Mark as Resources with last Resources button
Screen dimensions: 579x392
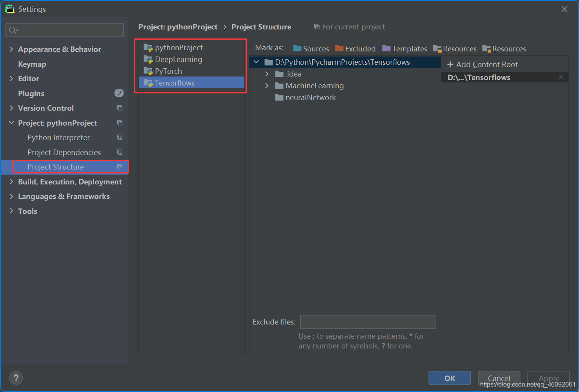[x=504, y=49]
